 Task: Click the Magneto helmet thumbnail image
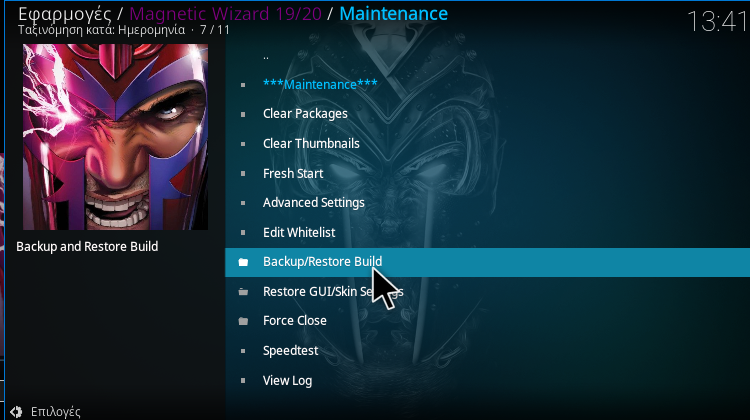pyautogui.click(x=115, y=137)
